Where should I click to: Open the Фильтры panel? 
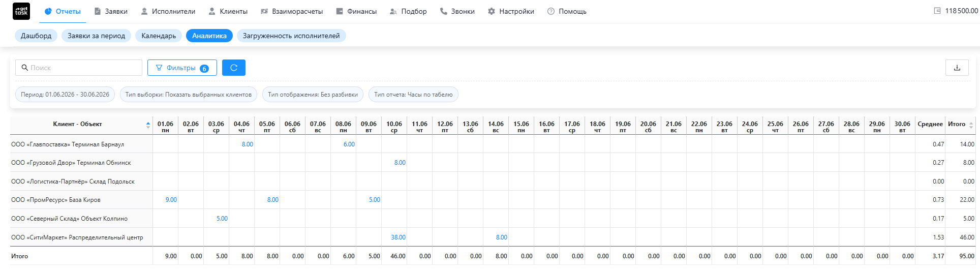tap(182, 68)
